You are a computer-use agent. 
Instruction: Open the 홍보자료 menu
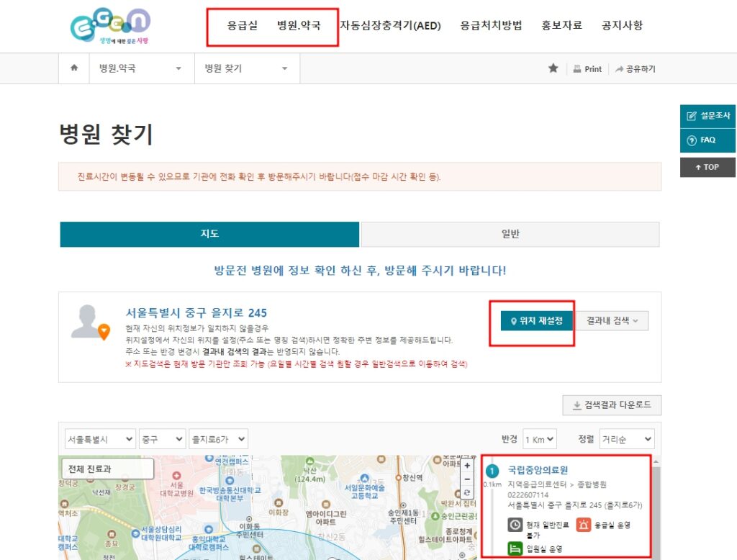pos(561,25)
